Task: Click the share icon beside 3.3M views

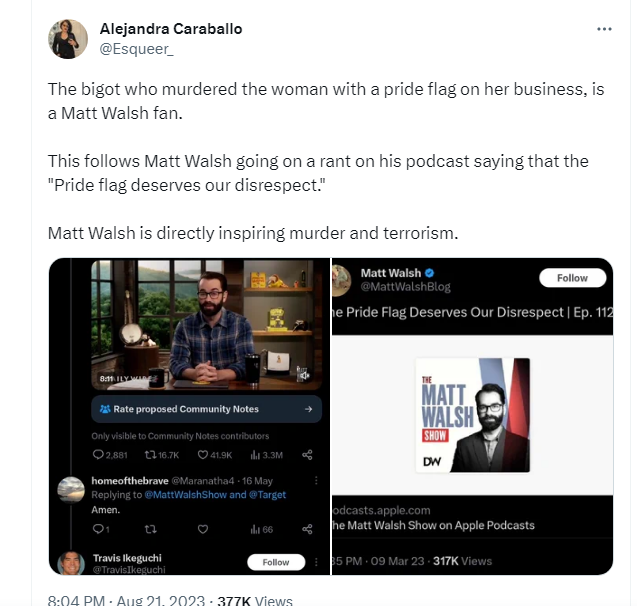Action: (x=307, y=454)
